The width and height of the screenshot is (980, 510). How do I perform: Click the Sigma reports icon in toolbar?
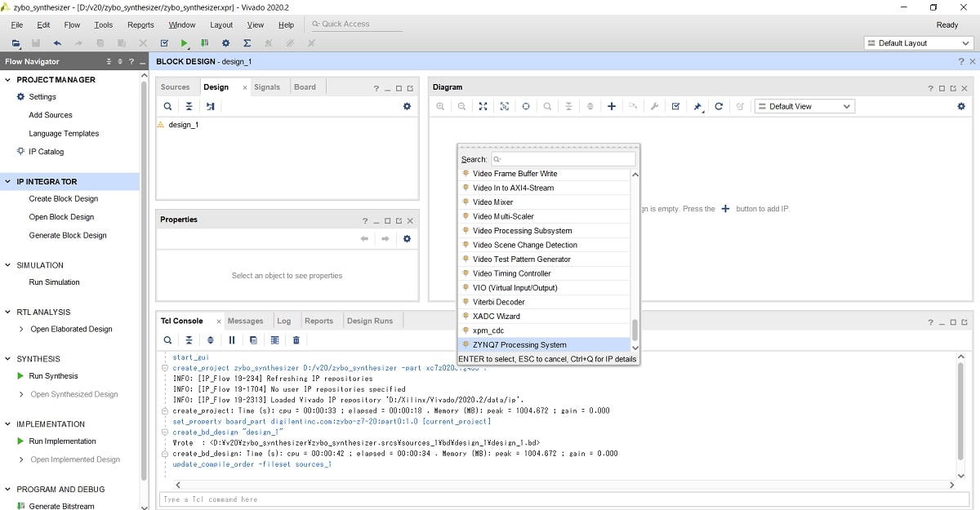point(247,43)
